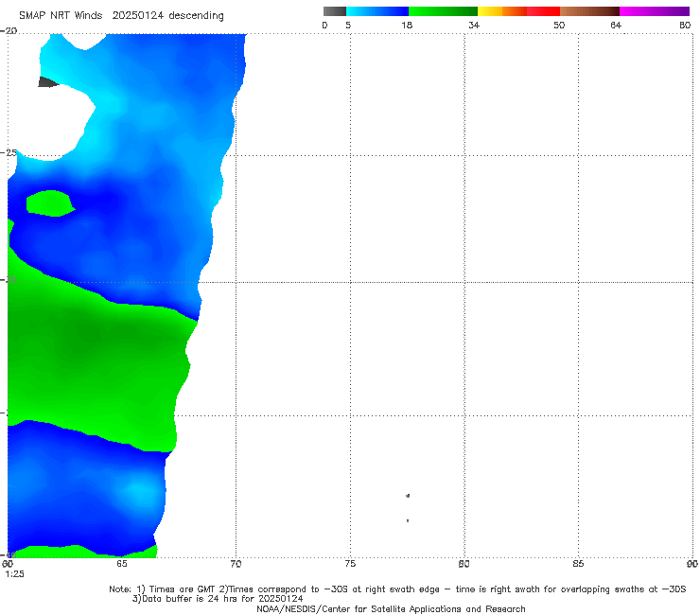The width and height of the screenshot is (700, 615).
Task: Click longitude axis label '60'
Action: click(x=8, y=564)
